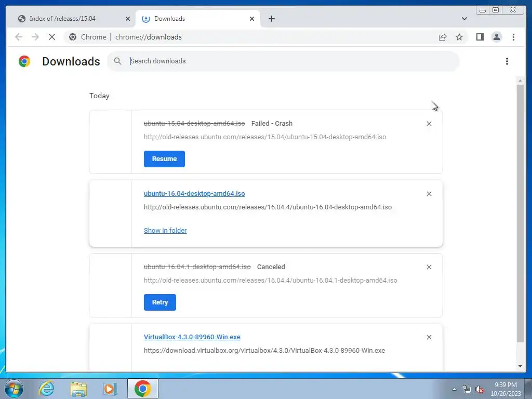Click the ubuntu-16.04 source URL text
The width and height of the screenshot is (532, 399).
coord(268,207)
